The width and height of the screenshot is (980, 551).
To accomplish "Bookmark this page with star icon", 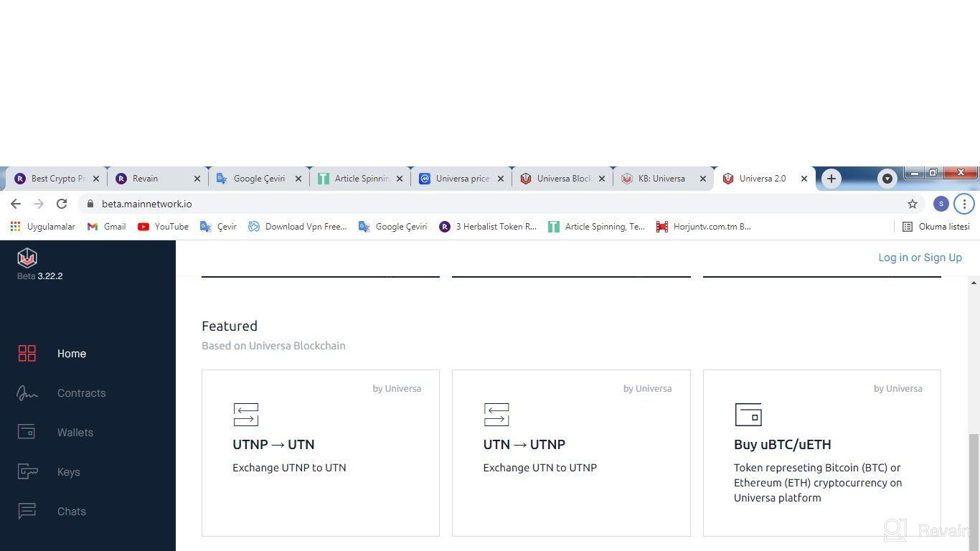I will 913,204.
